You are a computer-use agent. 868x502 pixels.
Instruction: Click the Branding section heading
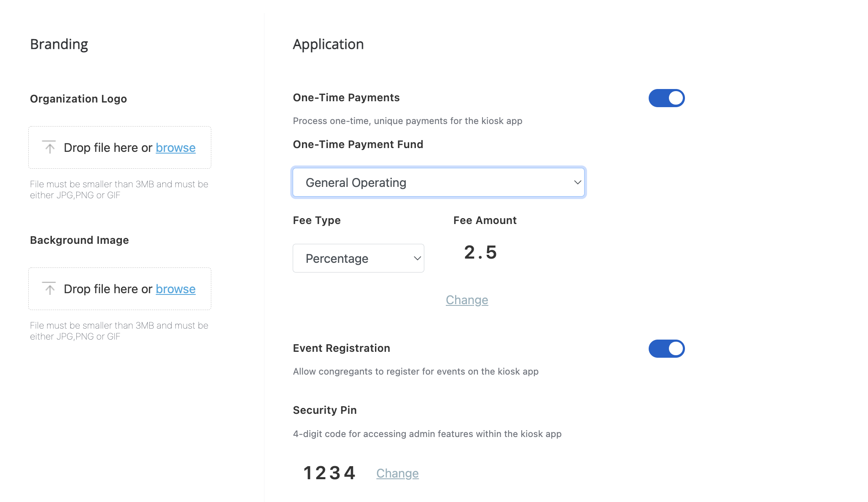tap(59, 44)
